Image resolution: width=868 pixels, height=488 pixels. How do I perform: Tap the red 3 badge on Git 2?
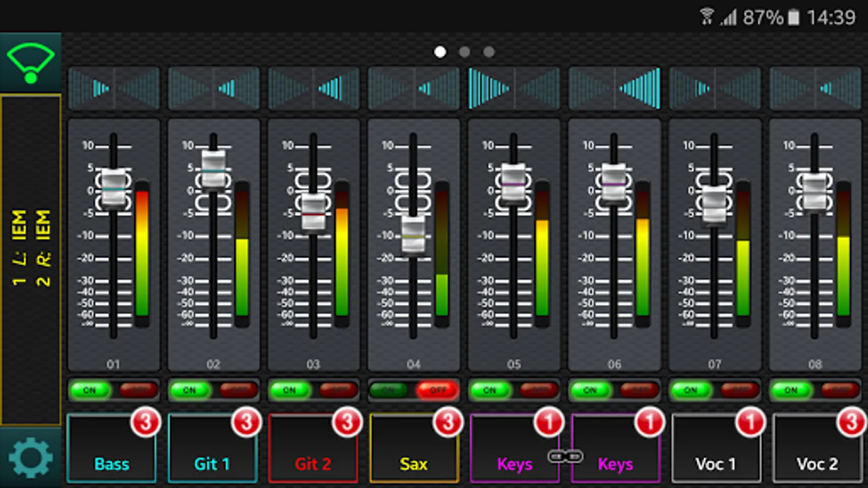[347, 422]
